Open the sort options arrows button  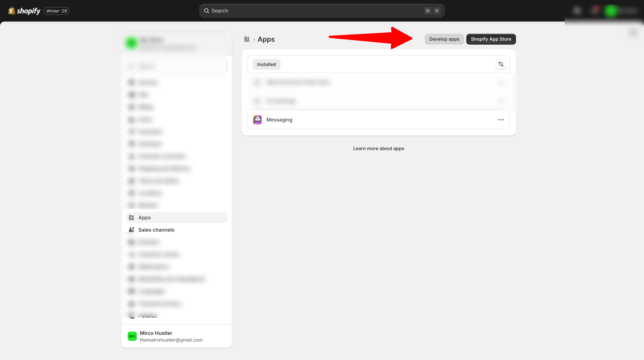[501, 64]
